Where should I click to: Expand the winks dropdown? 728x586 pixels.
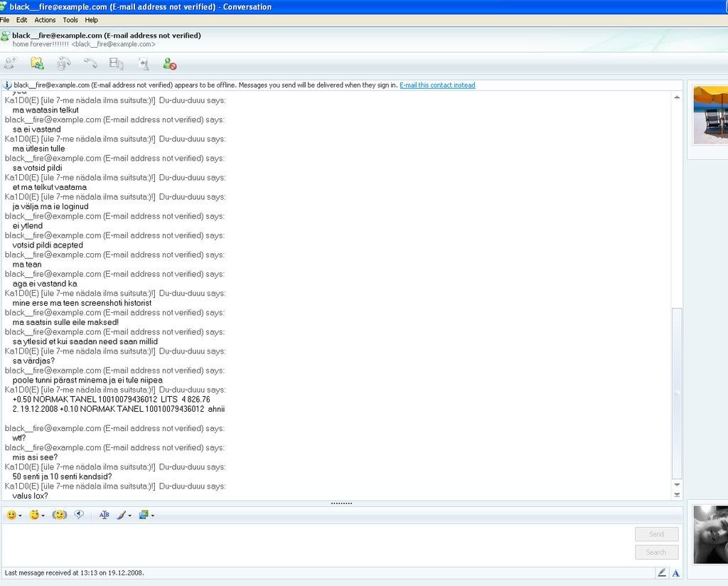43,516
